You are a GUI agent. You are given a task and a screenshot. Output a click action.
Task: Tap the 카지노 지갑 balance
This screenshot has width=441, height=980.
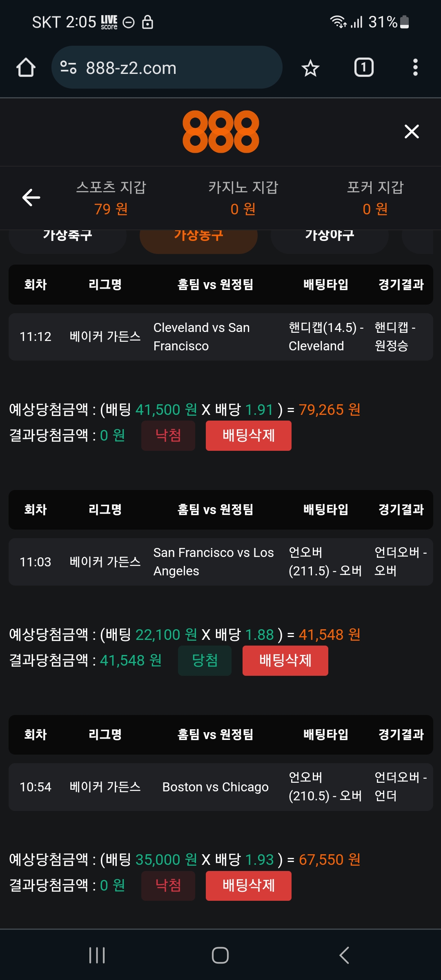coord(243,209)
